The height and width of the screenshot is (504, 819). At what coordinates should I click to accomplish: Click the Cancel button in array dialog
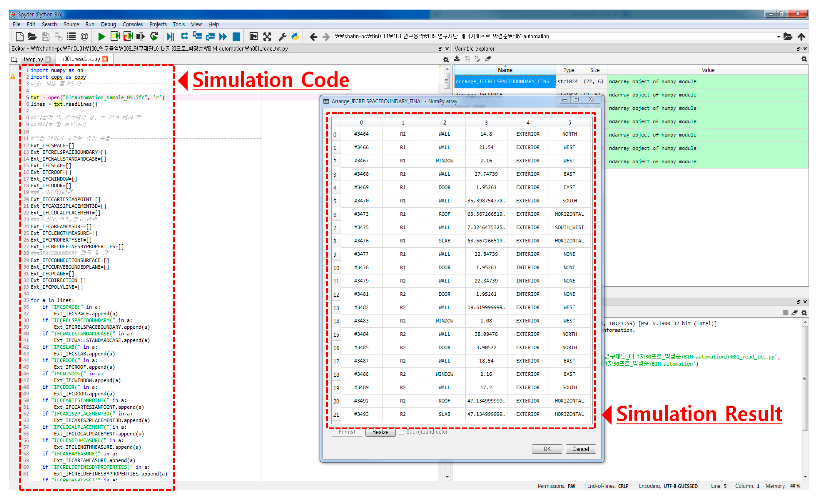pos(580,449)
